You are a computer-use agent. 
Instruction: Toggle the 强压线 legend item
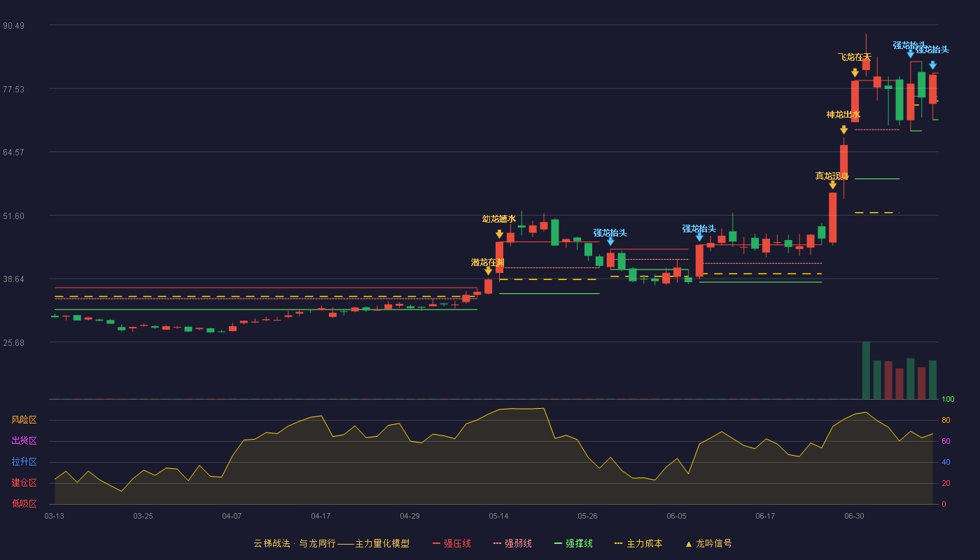451,543
